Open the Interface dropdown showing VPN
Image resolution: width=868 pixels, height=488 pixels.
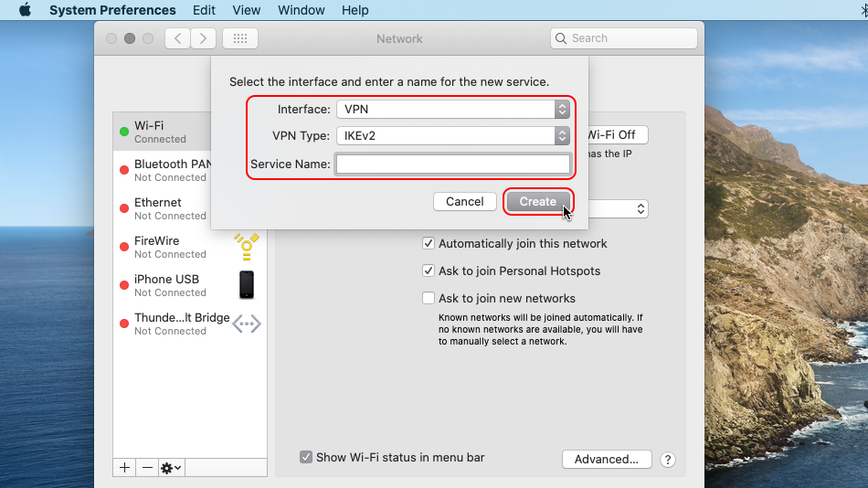(453, 109)
